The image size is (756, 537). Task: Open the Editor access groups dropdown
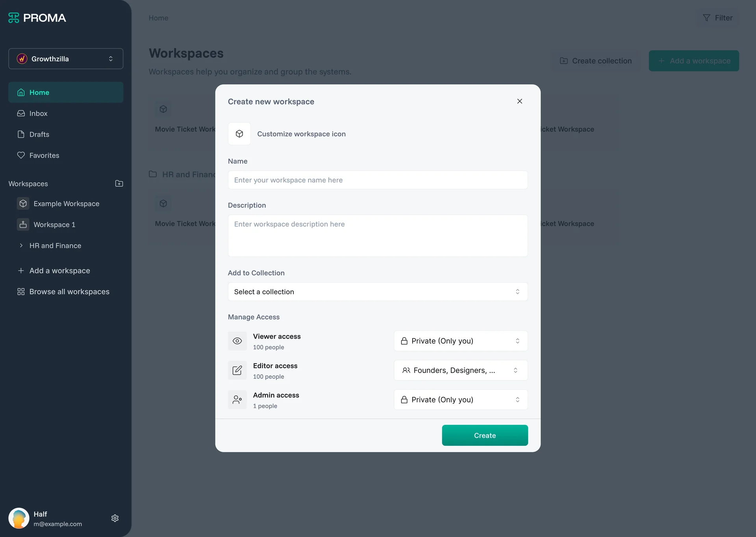(460, 370)
